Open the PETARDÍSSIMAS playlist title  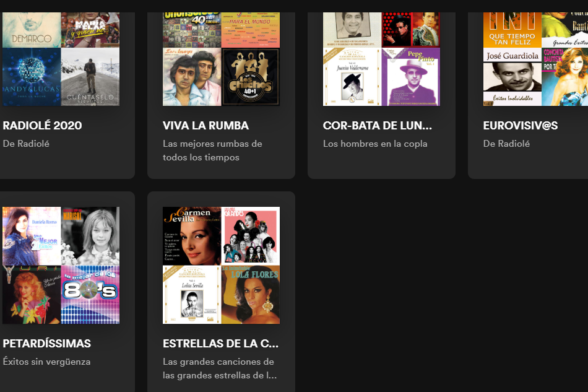point(46,344)
